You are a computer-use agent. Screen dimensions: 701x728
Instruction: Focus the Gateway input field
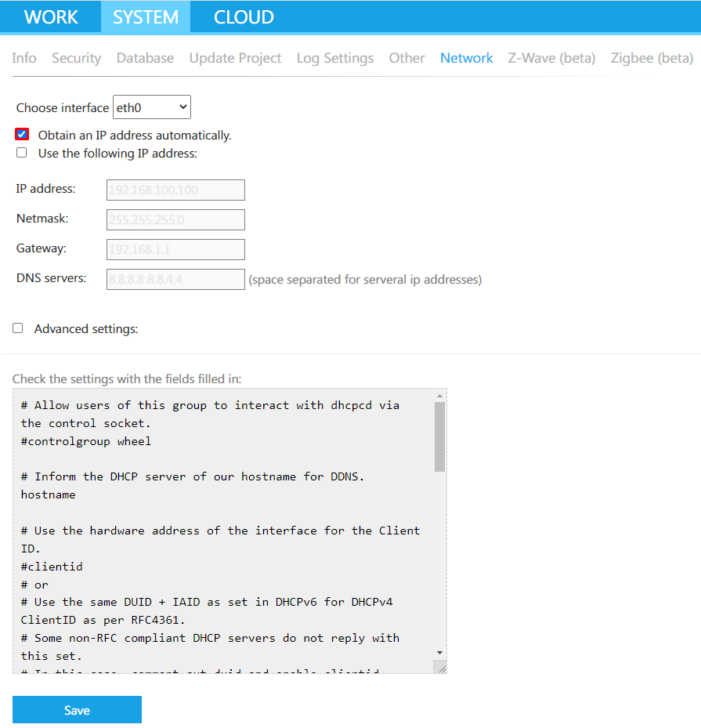[x=175, y=249]
